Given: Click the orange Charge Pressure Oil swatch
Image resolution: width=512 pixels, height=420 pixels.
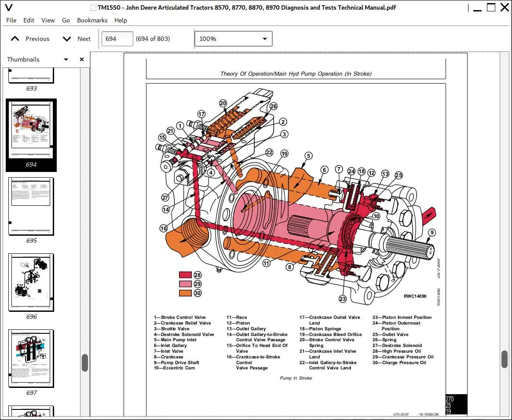Looking at the screenshot, I should point(185,293).
